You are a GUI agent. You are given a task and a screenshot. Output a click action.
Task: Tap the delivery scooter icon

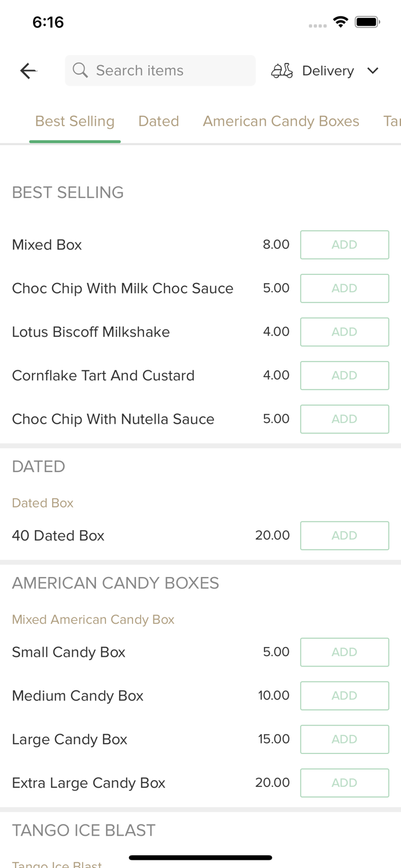pyautogui.click(x=282, y=71)
